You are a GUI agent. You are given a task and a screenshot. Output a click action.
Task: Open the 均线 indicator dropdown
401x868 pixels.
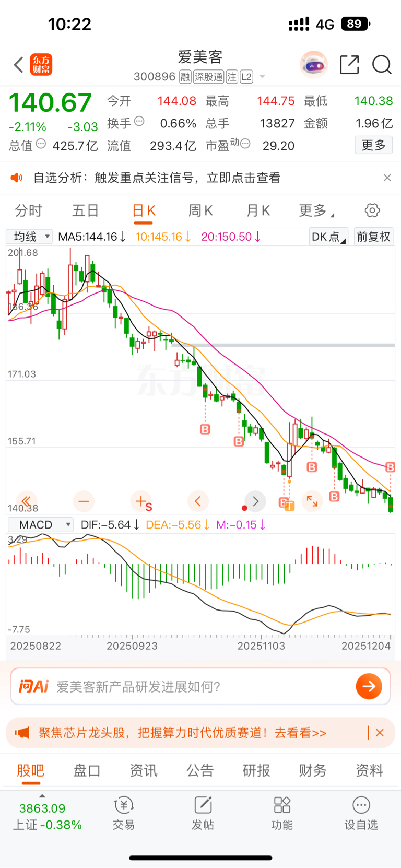[x=29, y=237]
